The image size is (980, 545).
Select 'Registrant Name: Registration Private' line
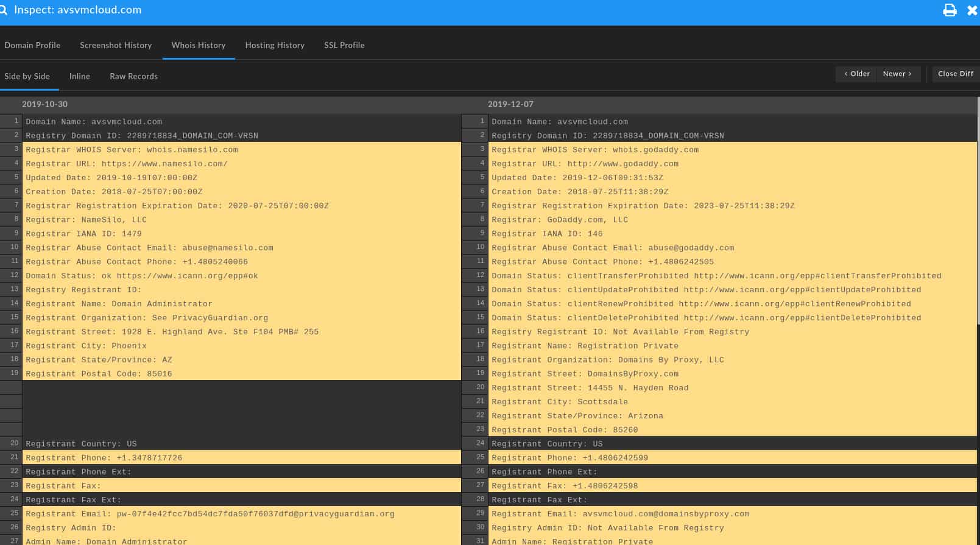(x=733, y=345)
